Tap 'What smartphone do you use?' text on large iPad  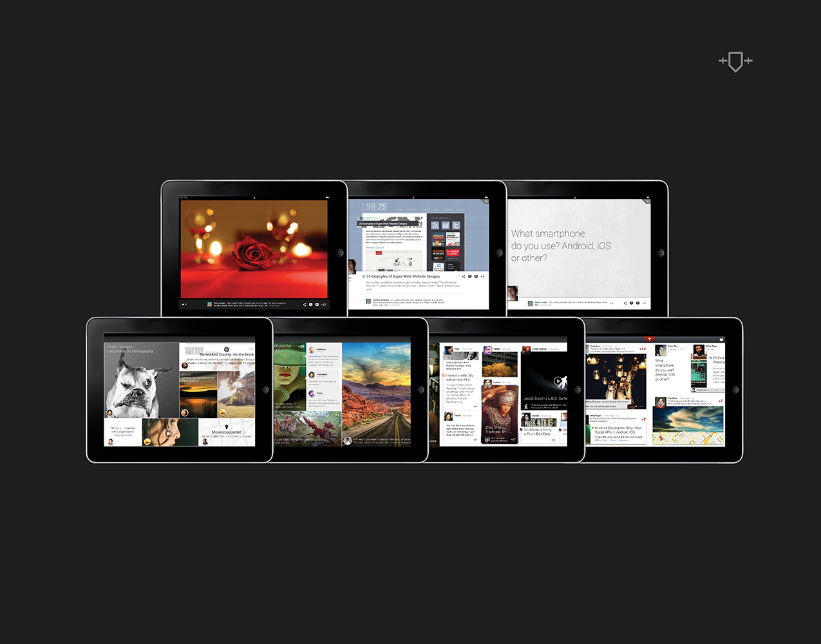[561, 245]
